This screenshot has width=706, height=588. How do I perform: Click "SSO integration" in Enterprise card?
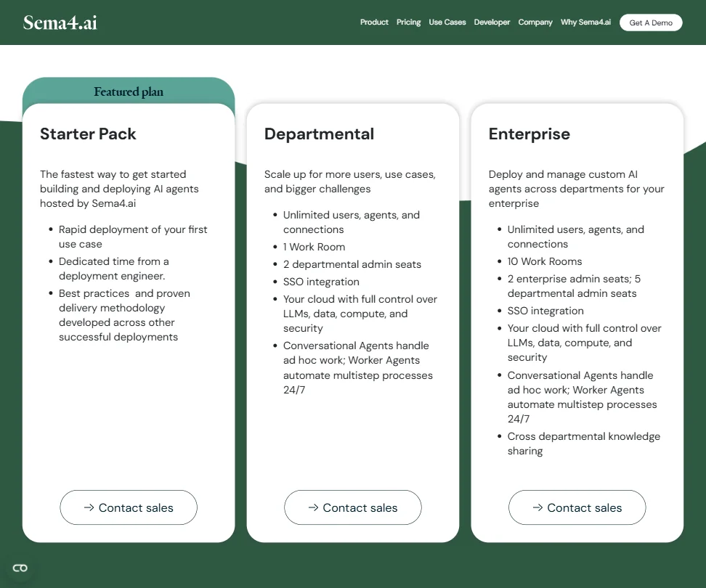pyautogui.click(x=545, y=311)
